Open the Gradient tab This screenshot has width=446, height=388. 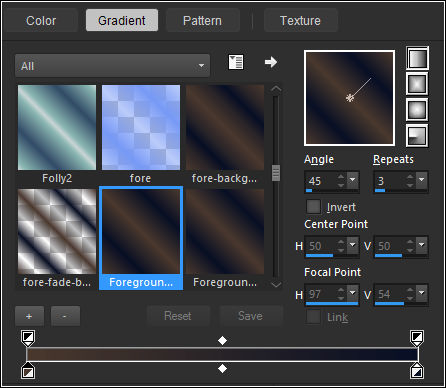click(x=122, y=21)
